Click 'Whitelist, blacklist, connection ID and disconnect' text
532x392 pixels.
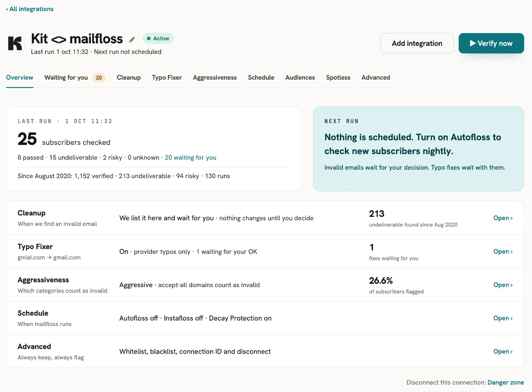tap(195, 352)
